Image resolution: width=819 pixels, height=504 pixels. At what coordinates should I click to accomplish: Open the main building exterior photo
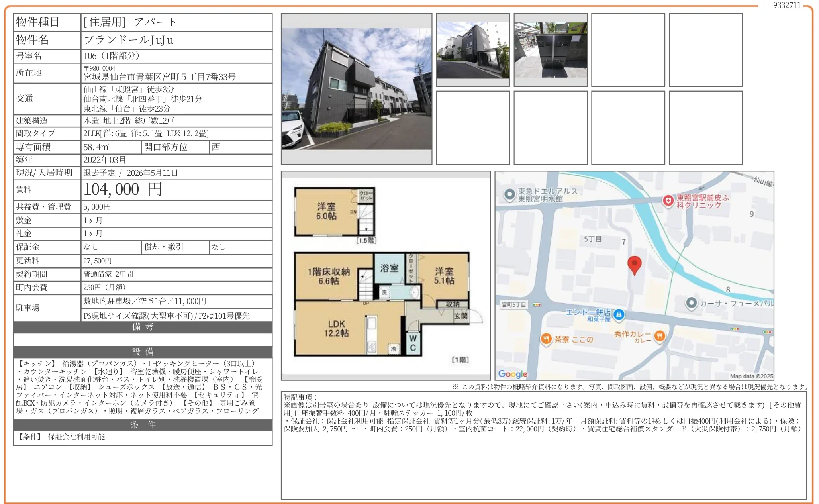[356, 88]
